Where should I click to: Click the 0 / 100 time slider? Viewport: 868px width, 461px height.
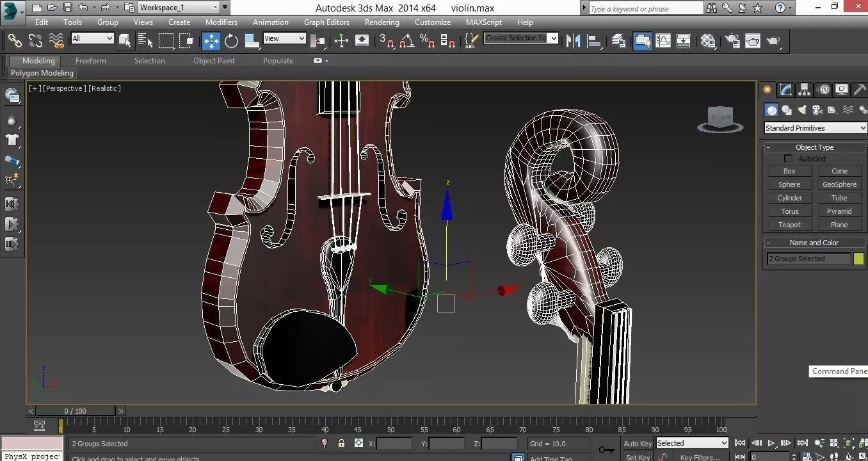click(x=76, y=411)
